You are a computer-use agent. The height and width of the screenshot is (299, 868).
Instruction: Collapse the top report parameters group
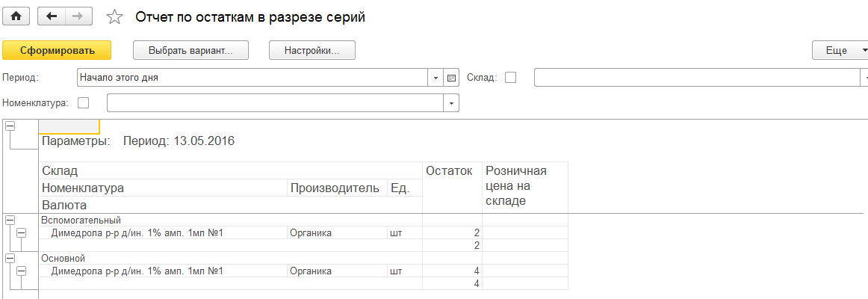point(10,126)
